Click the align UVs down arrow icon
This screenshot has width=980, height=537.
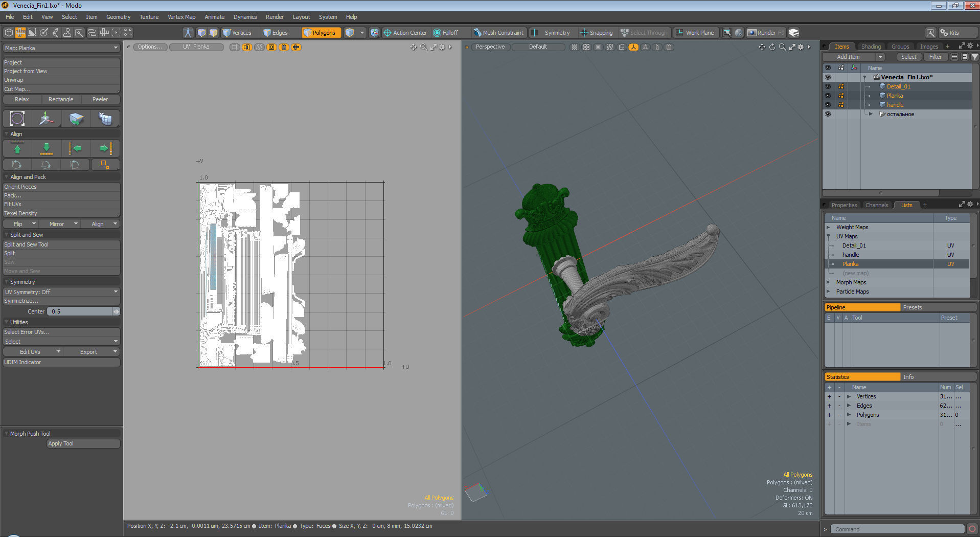47,148
